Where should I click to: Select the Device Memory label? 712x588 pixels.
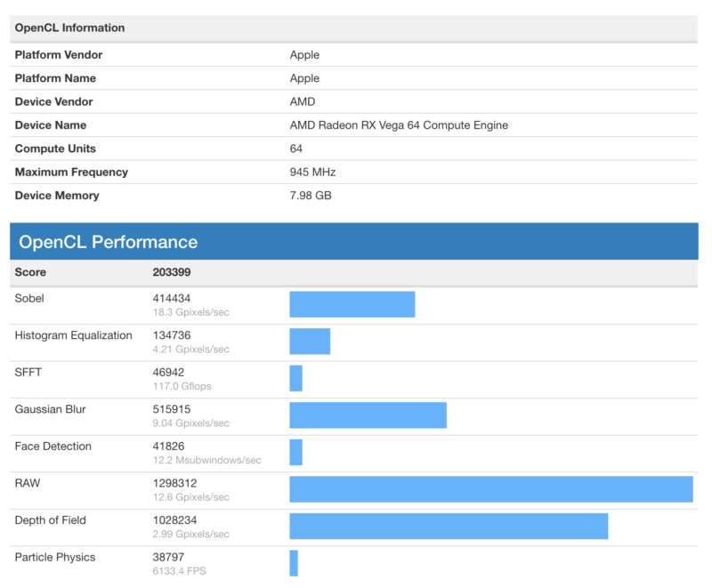57,196
